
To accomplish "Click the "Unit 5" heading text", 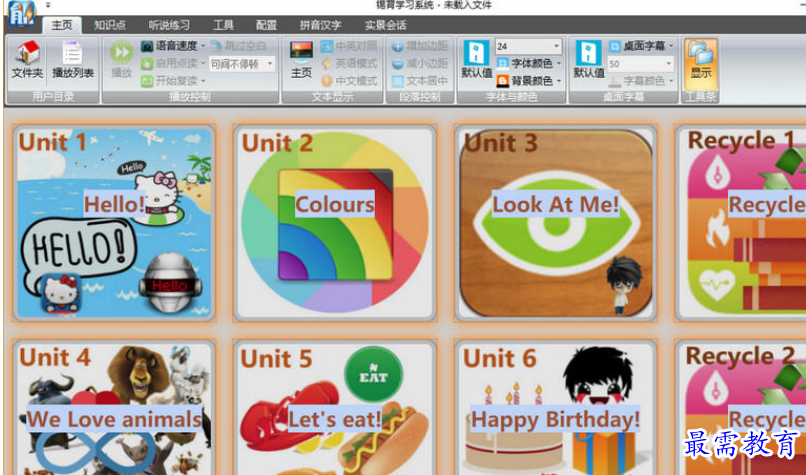I will click(276, 358).
